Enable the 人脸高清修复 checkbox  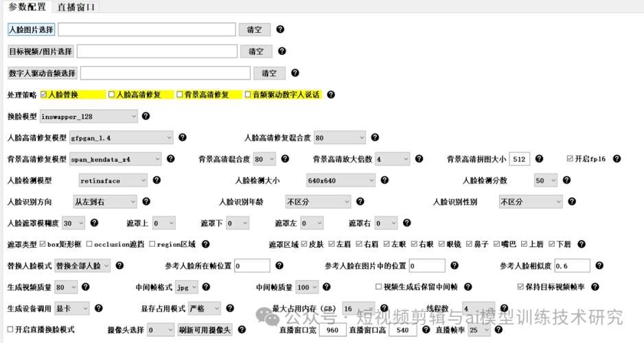[x=112, y=95]
